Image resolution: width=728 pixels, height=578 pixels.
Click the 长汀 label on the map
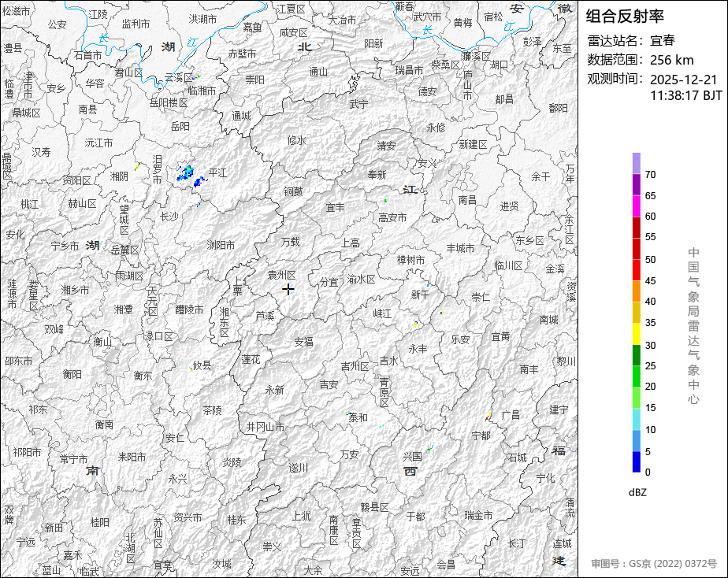516,543
